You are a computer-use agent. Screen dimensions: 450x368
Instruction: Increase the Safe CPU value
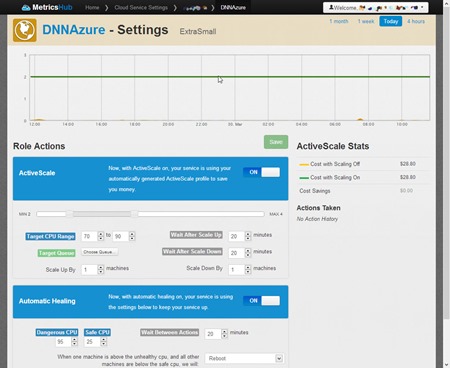click(x=104, y=339)
